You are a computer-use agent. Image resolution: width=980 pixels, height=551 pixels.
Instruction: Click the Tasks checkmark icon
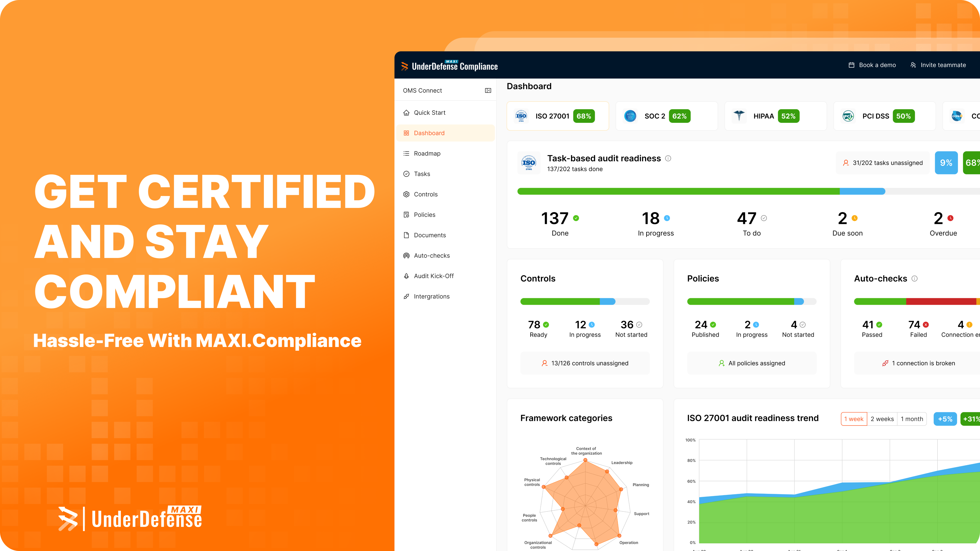pyautogui.click(x=407, y=174)
